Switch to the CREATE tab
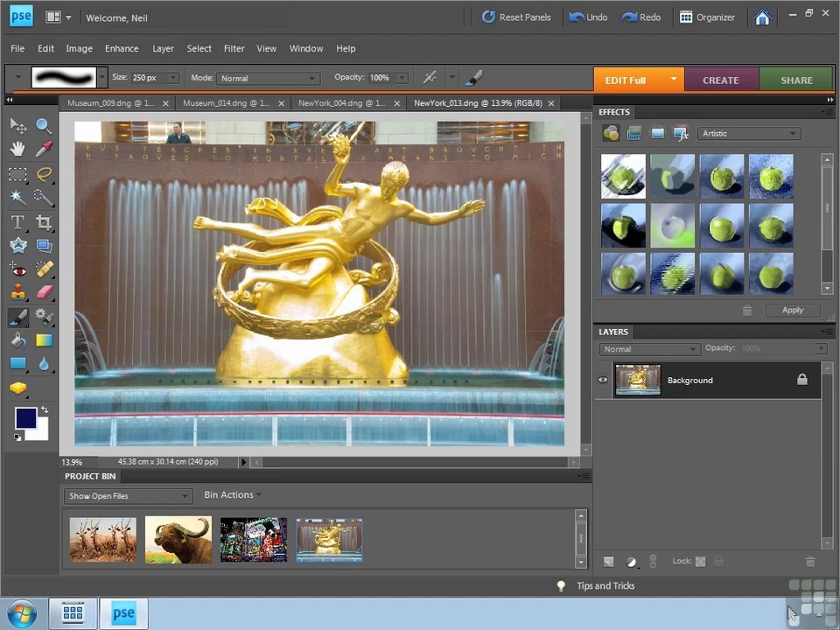The image size is (840, 630). tap(721, 80)
